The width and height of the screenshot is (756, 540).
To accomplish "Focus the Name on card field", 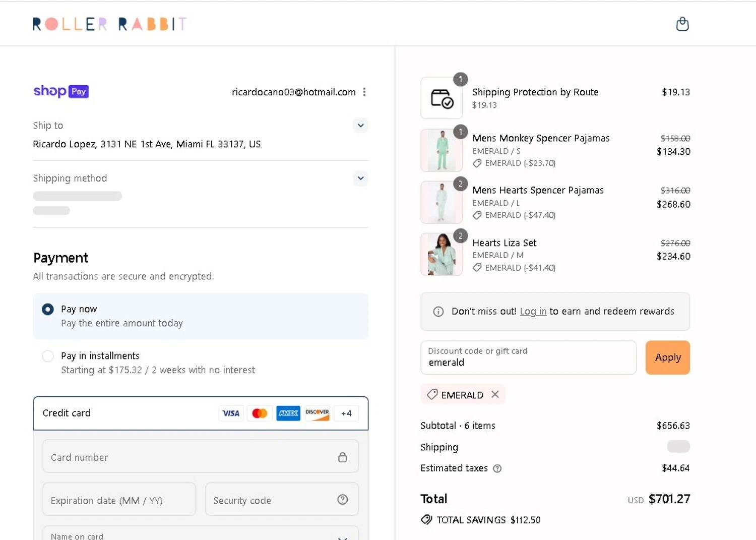I will (x=201, y=533).
